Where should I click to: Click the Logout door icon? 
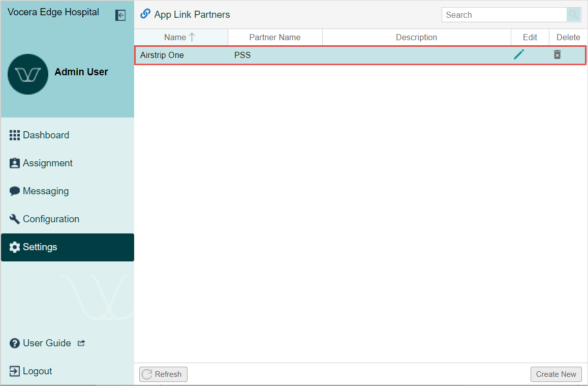tap(15, 371)
